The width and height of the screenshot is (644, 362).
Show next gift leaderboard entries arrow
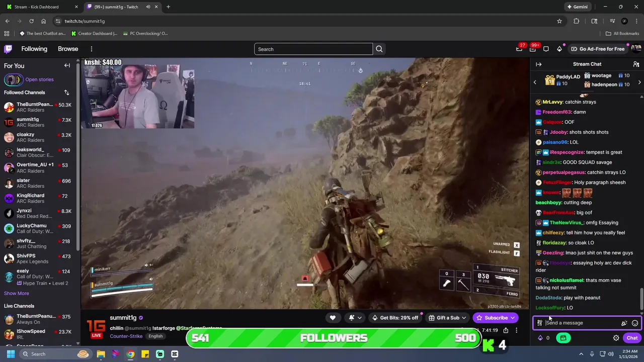point(639,82)
